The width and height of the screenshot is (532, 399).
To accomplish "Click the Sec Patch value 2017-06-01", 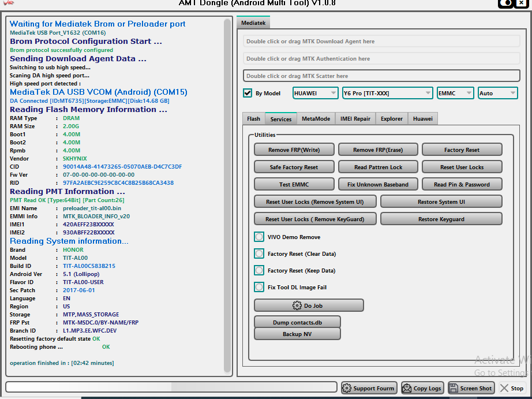I will 78,290.
